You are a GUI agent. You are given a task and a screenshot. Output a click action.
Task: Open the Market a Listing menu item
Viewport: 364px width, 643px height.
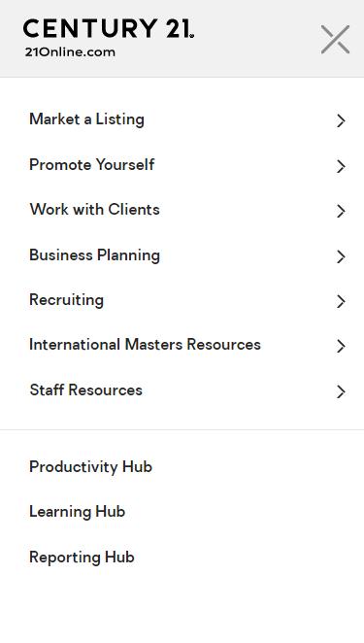click(x=87, y=119)
